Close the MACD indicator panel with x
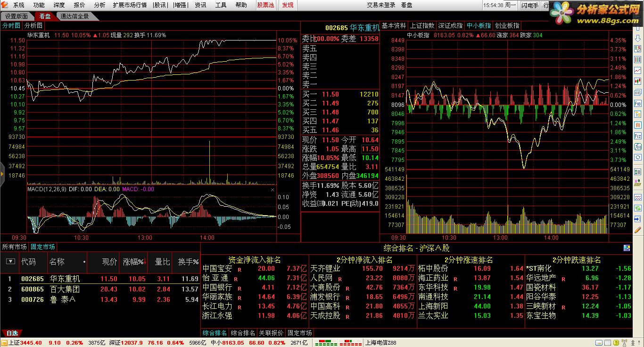The height and width of the screenshot is (347, 644). pos(272,189)
